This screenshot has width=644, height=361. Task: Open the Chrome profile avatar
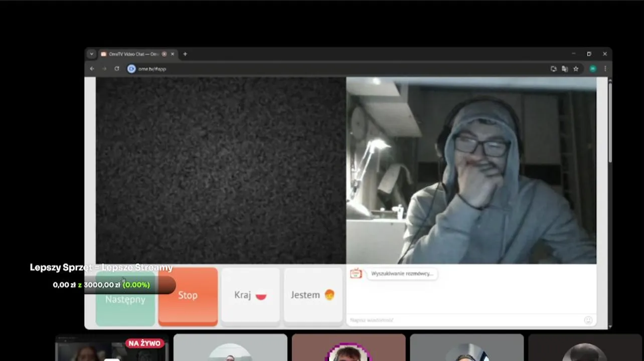pos(593,69)
